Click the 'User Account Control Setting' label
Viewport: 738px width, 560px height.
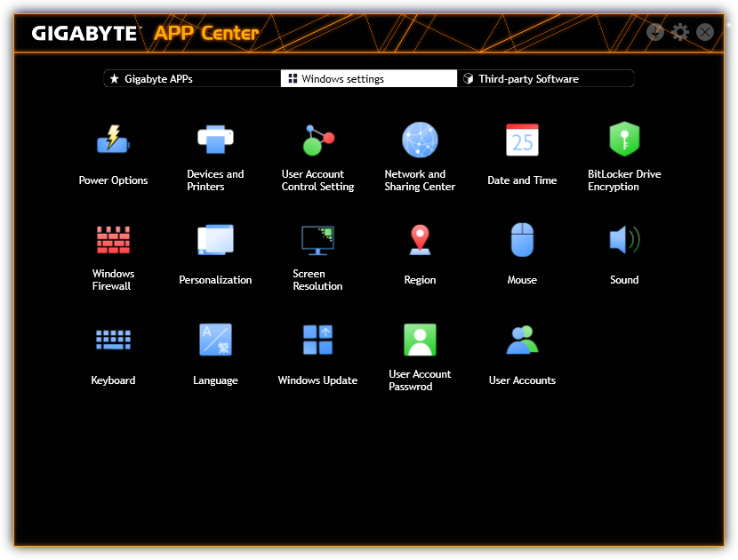pos(317,180)
